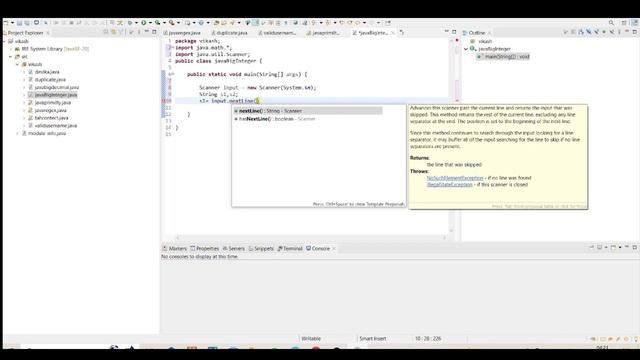Image resolution: width=640 pixels, height=360 pixels.
Task: Open the Properties tab
Action: pos(205,248)
